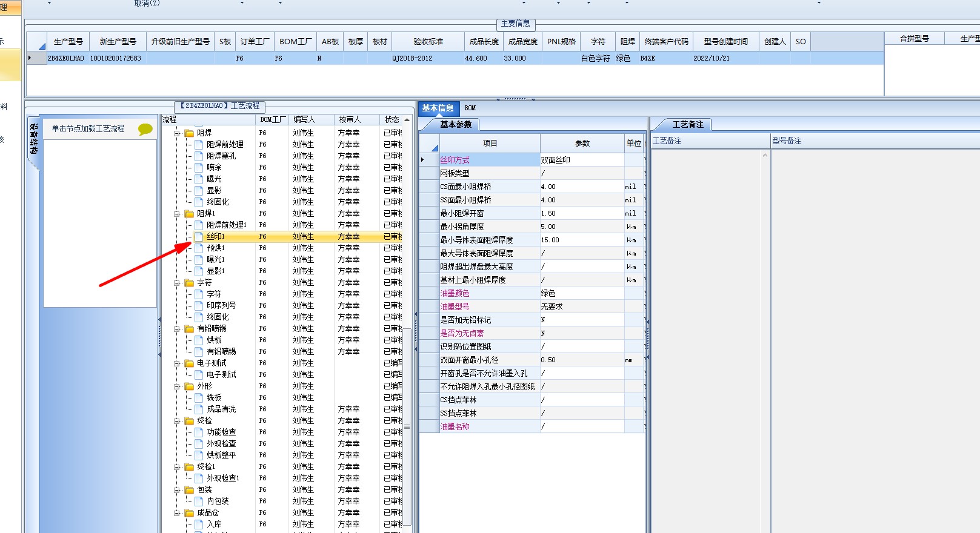Select the 工艺备注 tab
The image size is (980, 533).
(688, 124)
